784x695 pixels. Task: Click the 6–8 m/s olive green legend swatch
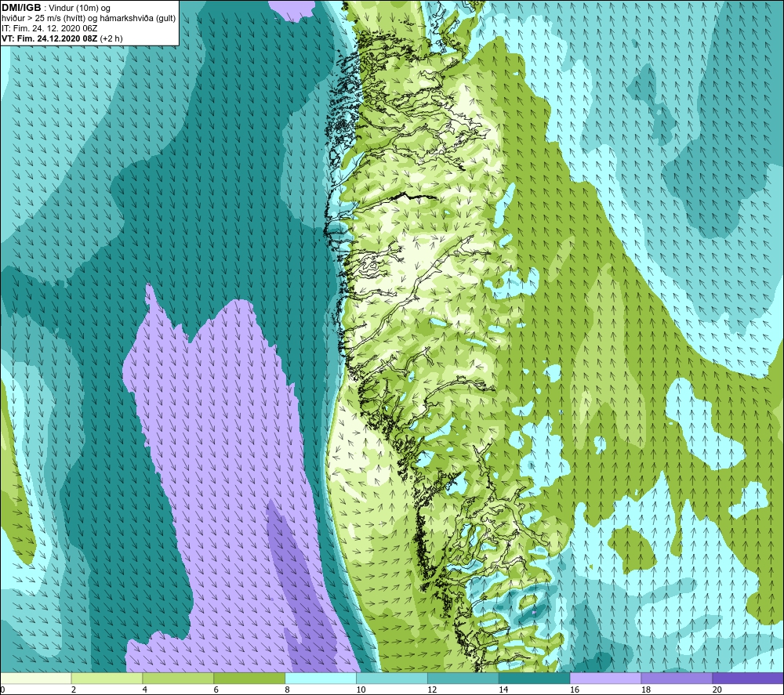(249, 679)
